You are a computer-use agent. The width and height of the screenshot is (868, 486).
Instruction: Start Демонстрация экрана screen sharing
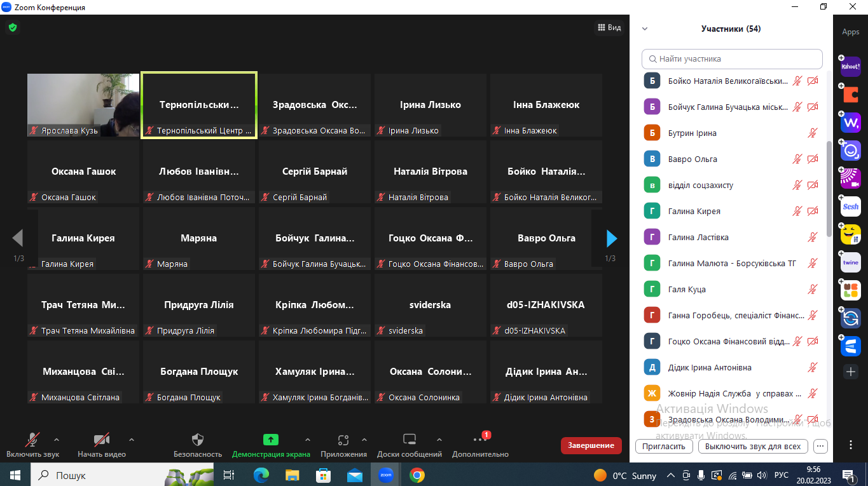click(271, 440)
